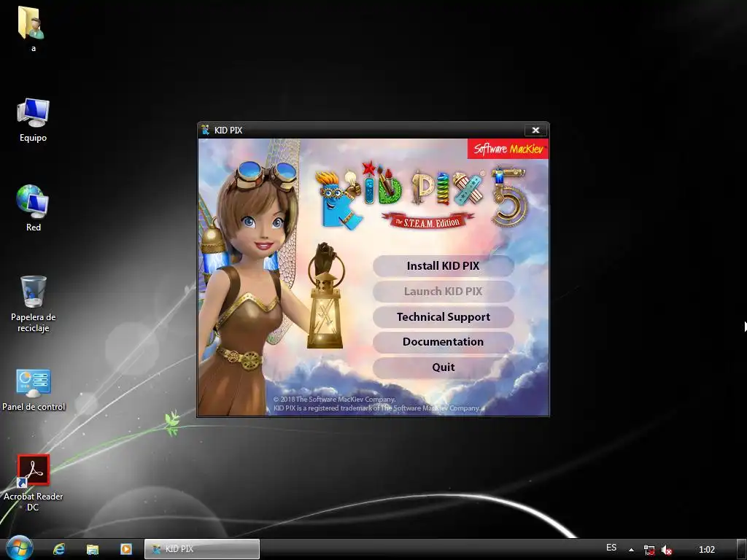The height and width of the screenshot is (560, 747).
Task: Click the network status tray icon
Action: click(649, 550)
